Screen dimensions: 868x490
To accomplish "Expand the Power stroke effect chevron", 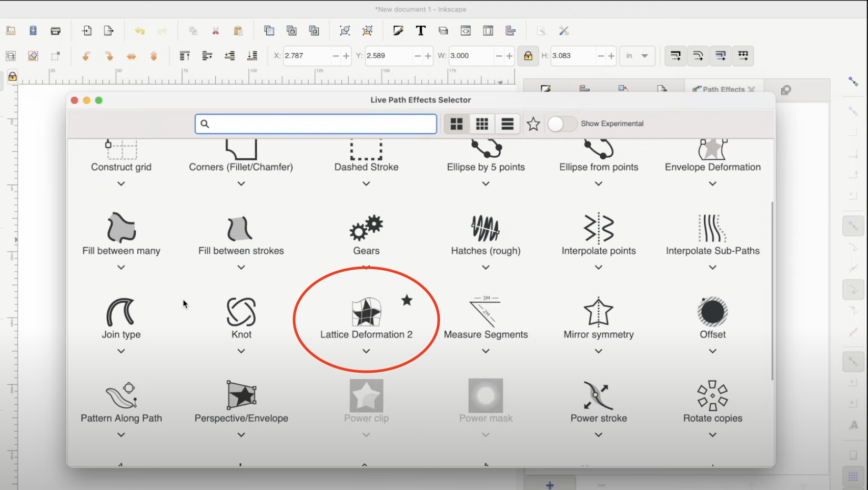I will click(x=598, y=435).
